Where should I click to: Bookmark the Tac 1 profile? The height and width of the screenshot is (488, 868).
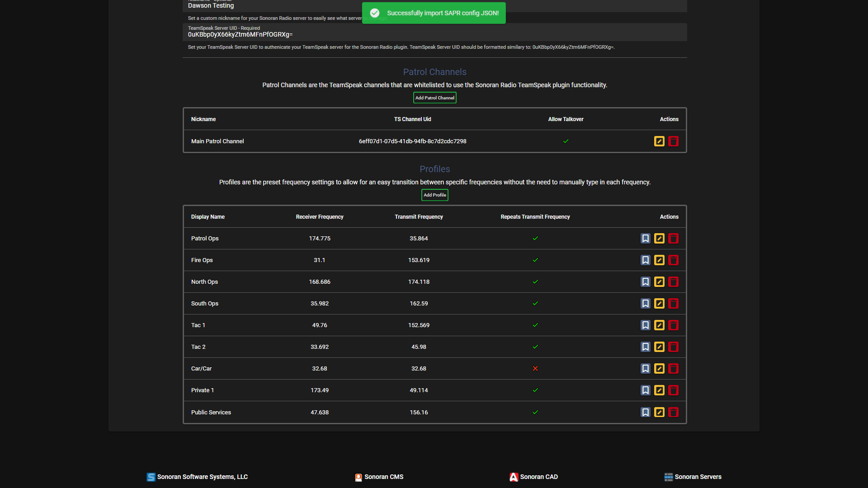(x=646, y=325)
